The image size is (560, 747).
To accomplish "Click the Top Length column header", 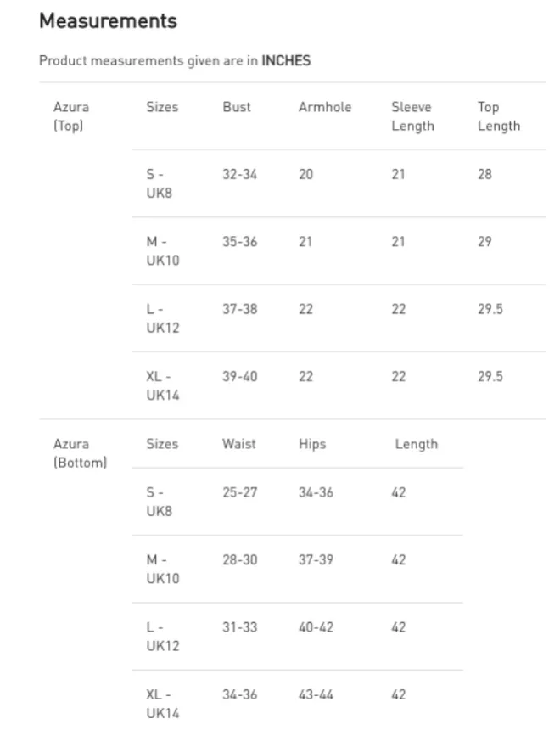I will pyautogui.click(x=499, y=116).
